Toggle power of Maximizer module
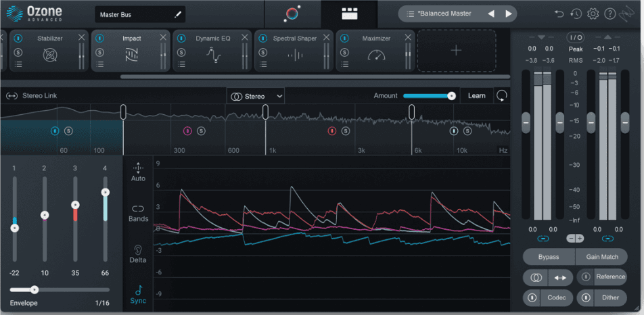The width and height of the screenshot is (644, 315). [x=344, y=38]
